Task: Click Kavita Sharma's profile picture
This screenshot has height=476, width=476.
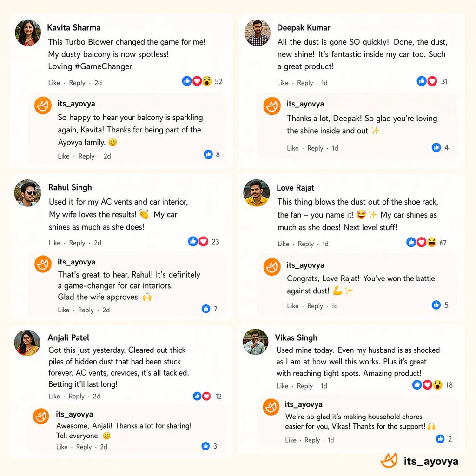Action: 28,33
